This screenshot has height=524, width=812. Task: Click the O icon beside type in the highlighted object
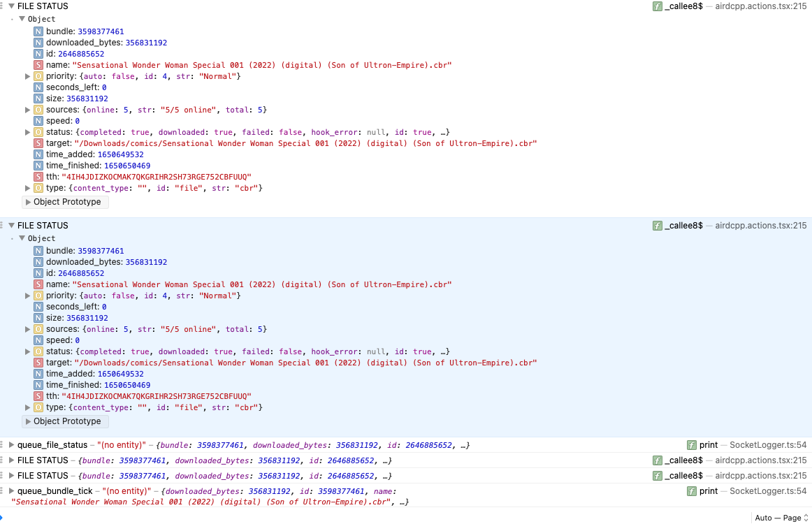pyautogui.click(x=39, y=407)
